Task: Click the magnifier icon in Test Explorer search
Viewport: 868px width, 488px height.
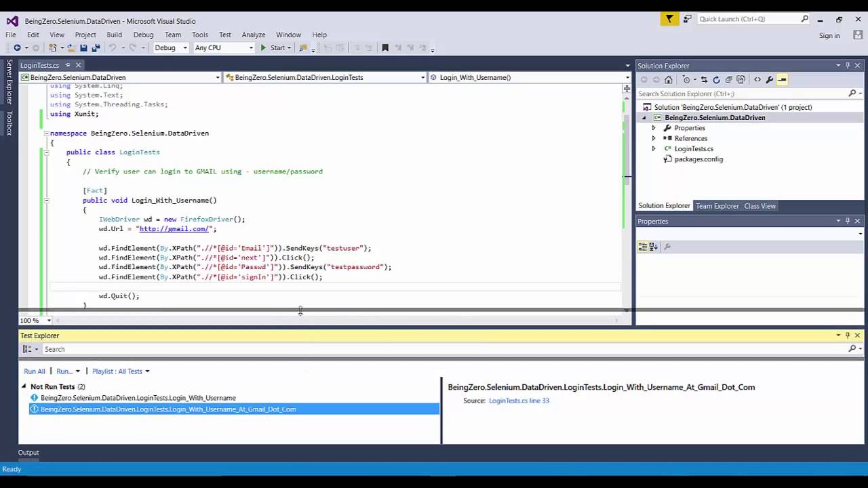Action: pos(852,349)
